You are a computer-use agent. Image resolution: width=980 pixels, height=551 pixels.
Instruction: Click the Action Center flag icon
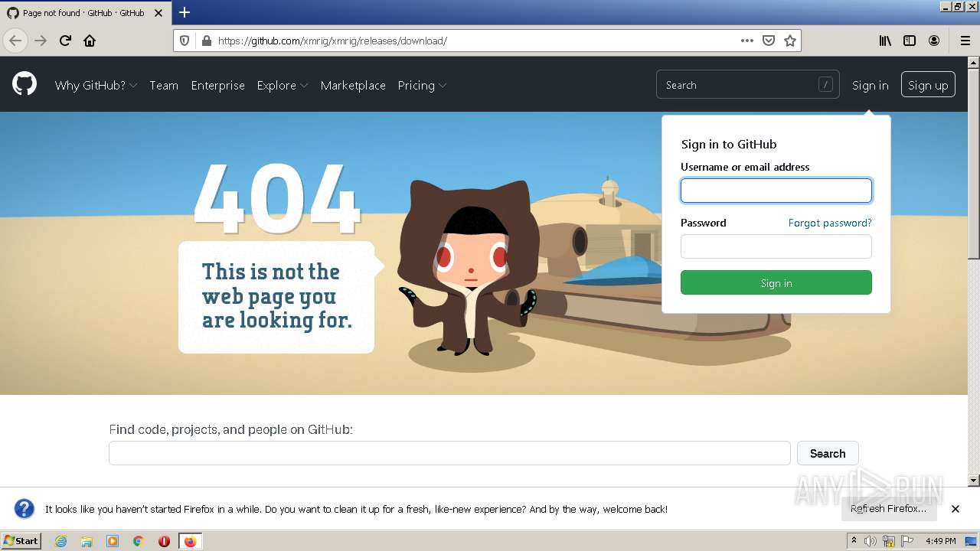pos(907,541)
